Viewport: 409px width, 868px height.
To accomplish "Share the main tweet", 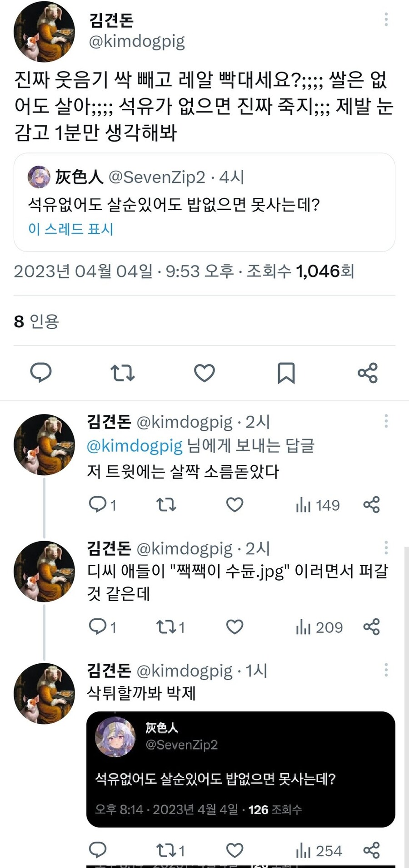I will [368, 373].
